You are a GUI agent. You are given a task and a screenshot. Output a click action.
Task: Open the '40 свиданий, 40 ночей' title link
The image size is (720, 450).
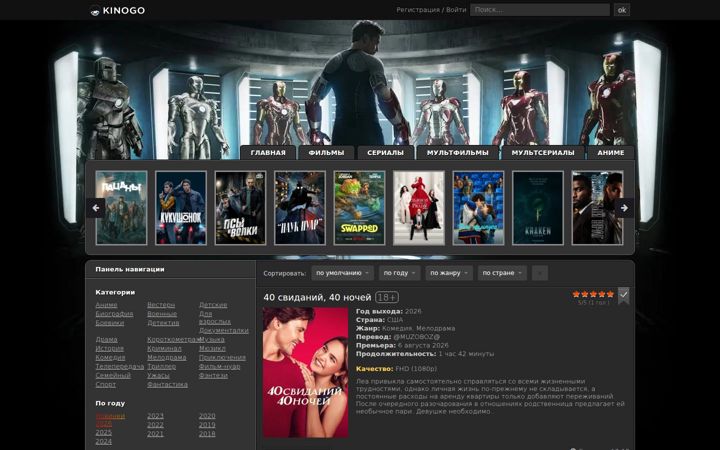pyautogui.click(x=317, y=298)
